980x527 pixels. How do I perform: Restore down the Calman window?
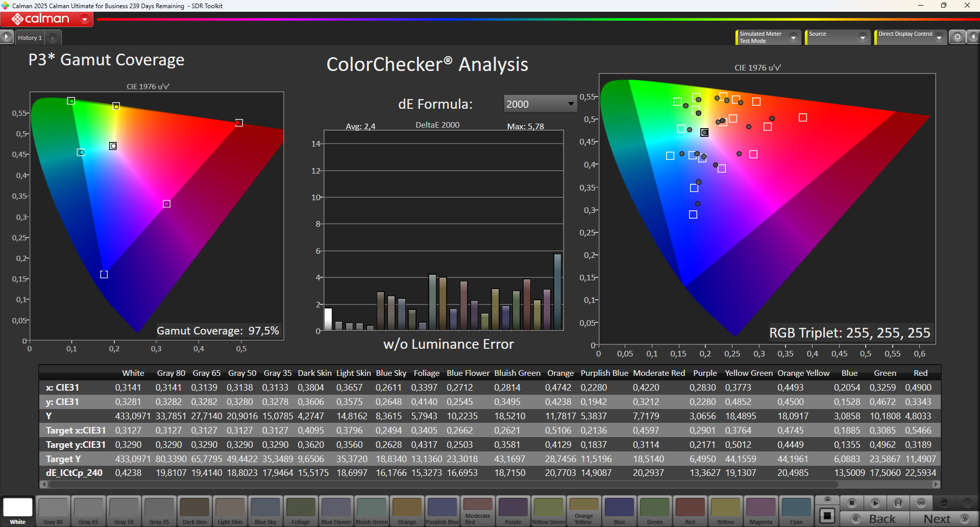(x=944, y=6)
